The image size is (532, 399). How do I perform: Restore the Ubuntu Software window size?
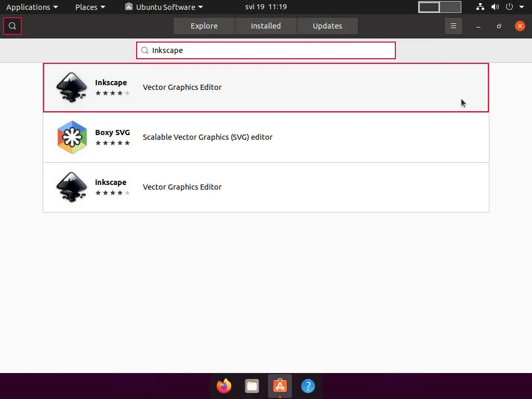point(499,26)
